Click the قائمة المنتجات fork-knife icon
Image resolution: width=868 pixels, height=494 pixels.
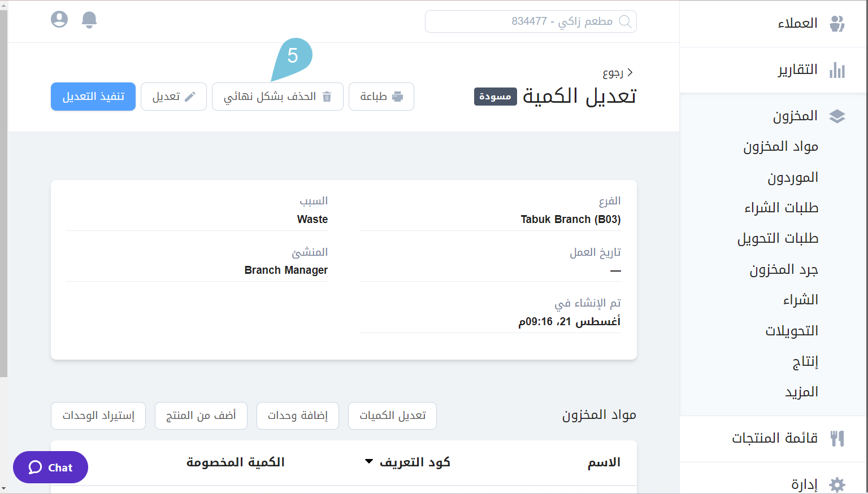coord(837,438)
